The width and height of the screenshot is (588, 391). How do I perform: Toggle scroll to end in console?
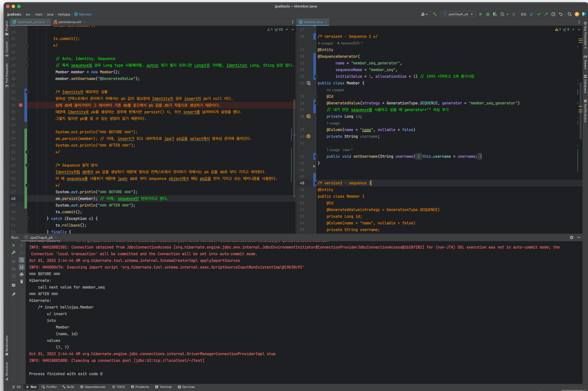pos(22,267)
